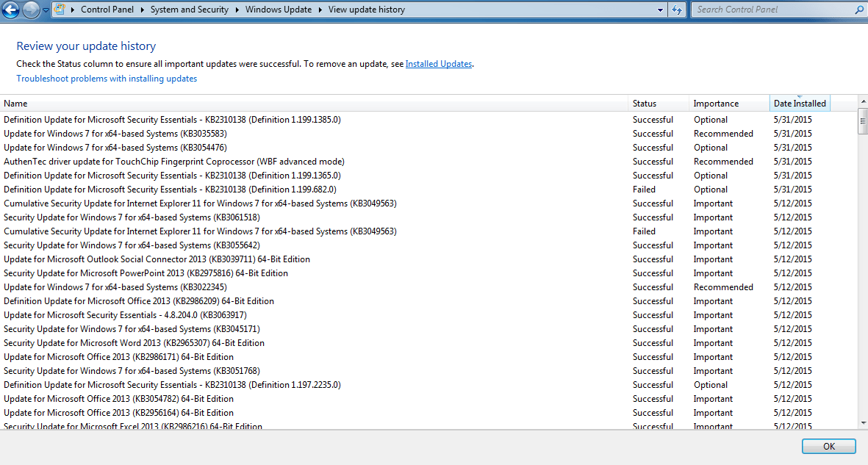Screen dimensions: 868x465
Task: Navigate to System and Security breadcrumb
Action: click(x=190, y=10)
